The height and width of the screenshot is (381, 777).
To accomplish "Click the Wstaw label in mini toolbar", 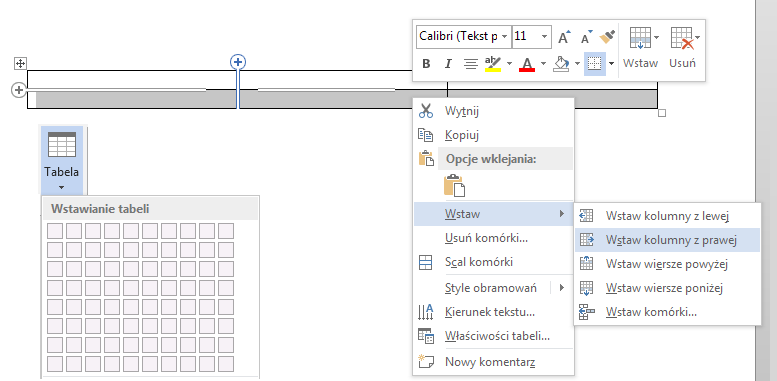I will (x=640, y=63).
